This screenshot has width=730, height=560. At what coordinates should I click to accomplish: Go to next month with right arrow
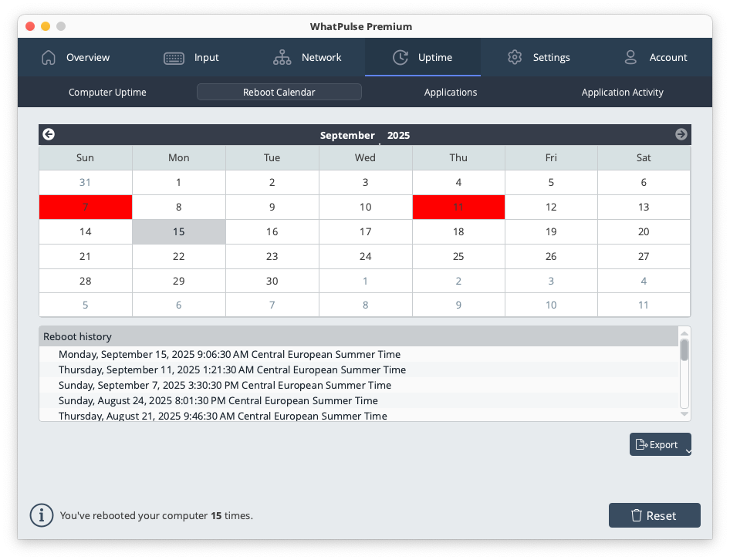(x=681, y=134)
